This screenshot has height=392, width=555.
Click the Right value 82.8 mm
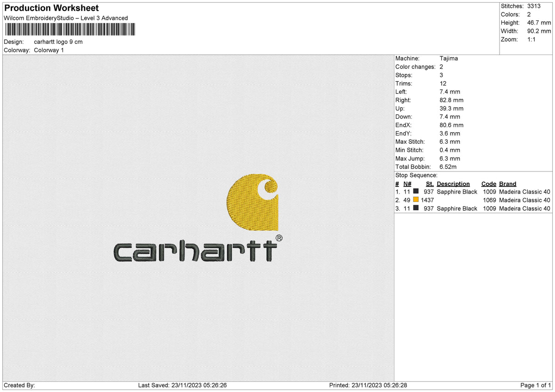(x=451, y=100)
